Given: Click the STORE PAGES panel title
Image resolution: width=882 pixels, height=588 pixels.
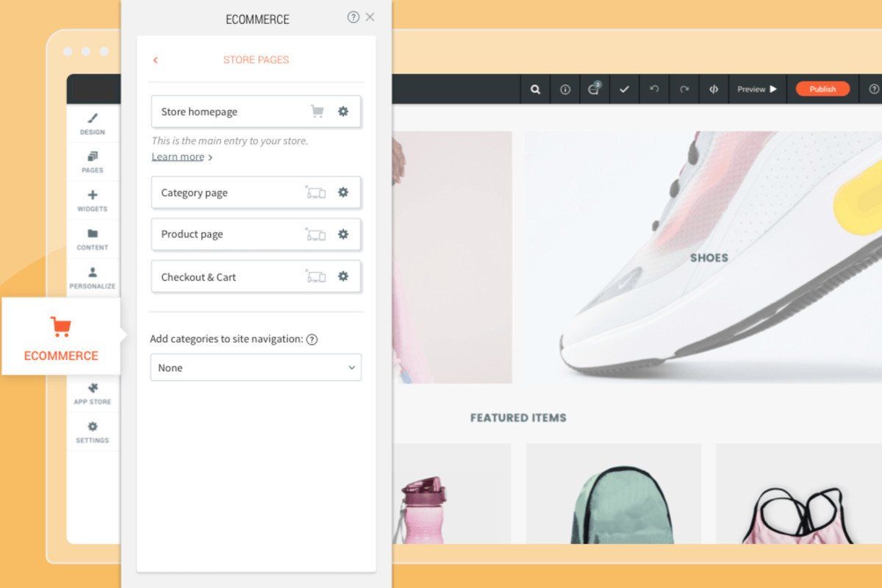Looking at the screenshot, I should [257, 60].
